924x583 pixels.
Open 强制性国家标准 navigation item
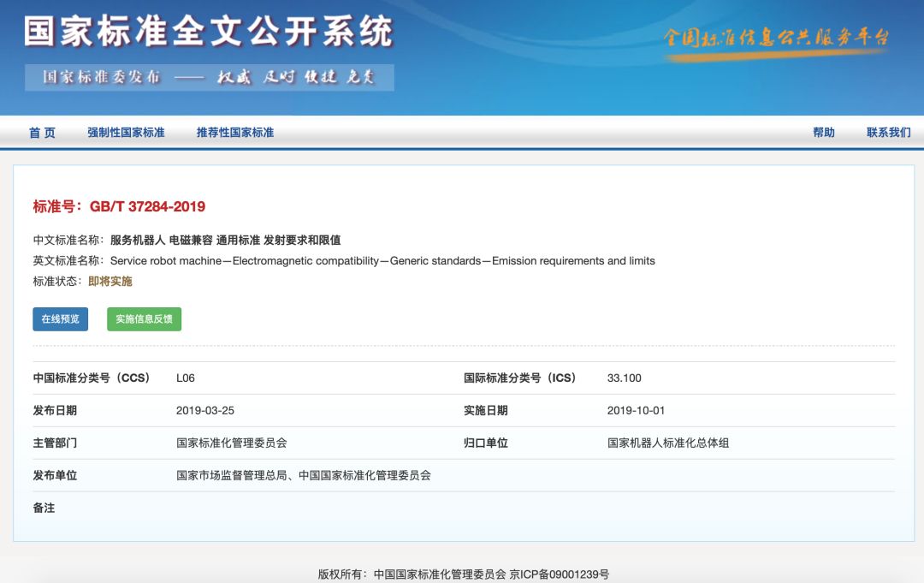(x=126, y=133)
